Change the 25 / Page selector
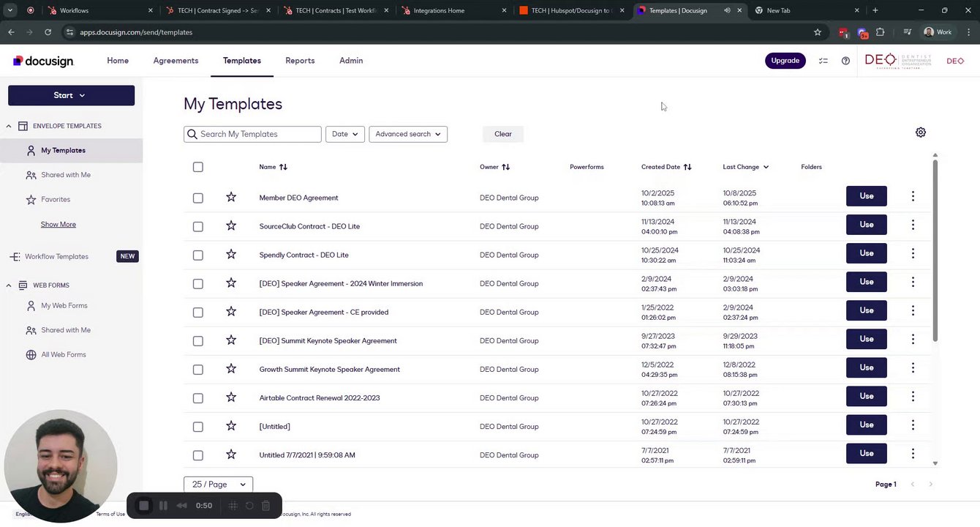980x527 pixels. 219,485
